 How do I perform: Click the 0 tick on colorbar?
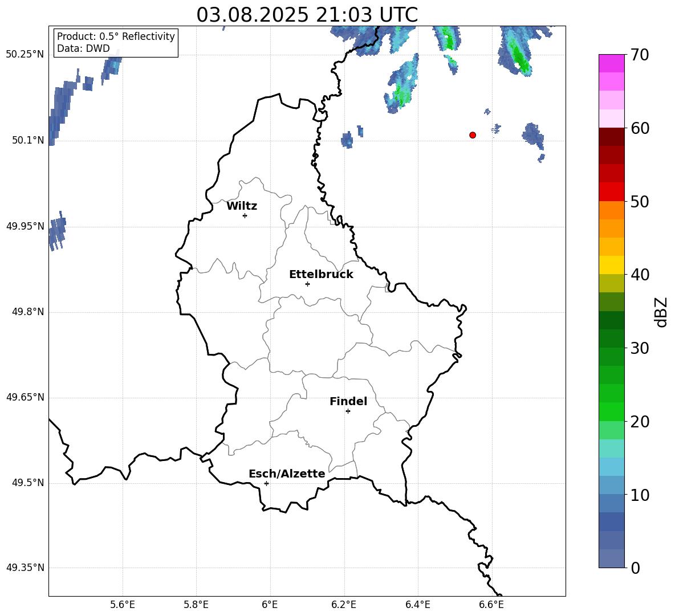[x=635, y=568]
